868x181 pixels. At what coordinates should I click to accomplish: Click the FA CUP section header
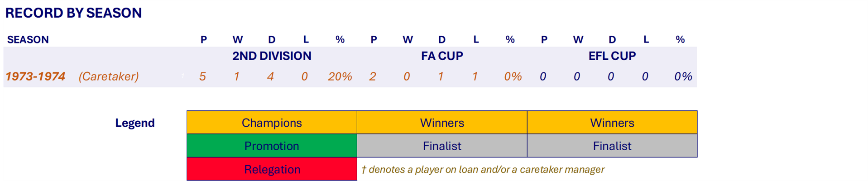(x=442, y=56)
